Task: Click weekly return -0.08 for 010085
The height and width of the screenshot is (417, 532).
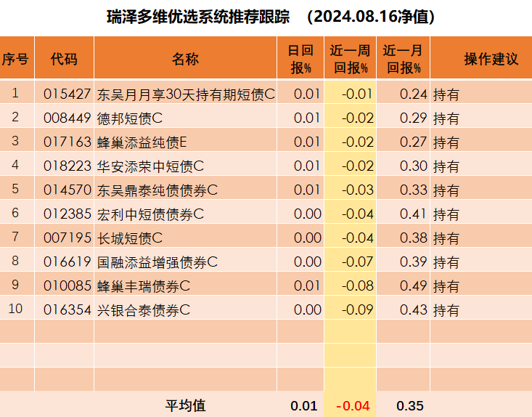Action: pos(358,286)
